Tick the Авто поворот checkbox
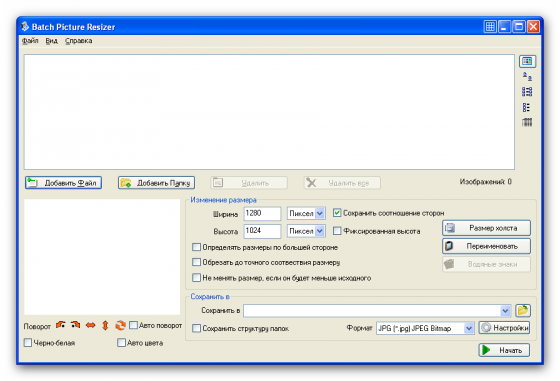 click(x=133, y=325)
